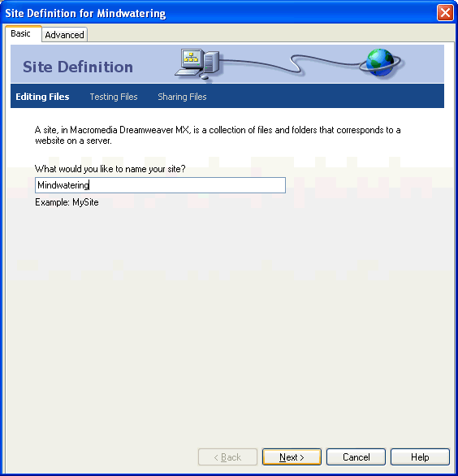Focus the site name input field
The height and width of the screenshot is (476, 458).
(160, 185)
